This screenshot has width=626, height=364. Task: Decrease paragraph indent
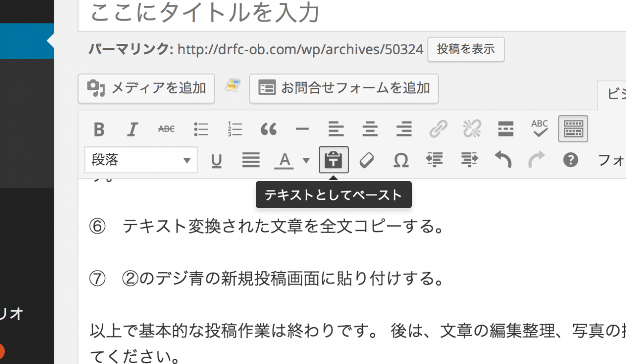[x=435, y=160]
